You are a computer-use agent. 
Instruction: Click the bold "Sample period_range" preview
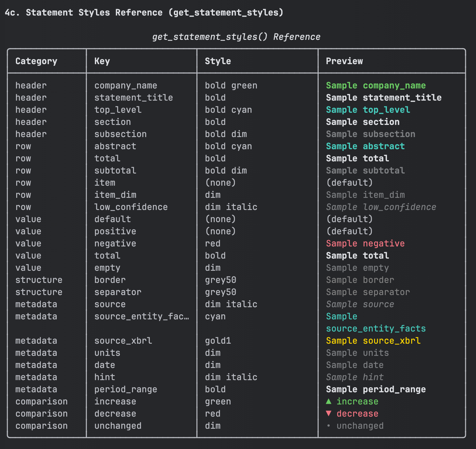(x=375, y=389)
